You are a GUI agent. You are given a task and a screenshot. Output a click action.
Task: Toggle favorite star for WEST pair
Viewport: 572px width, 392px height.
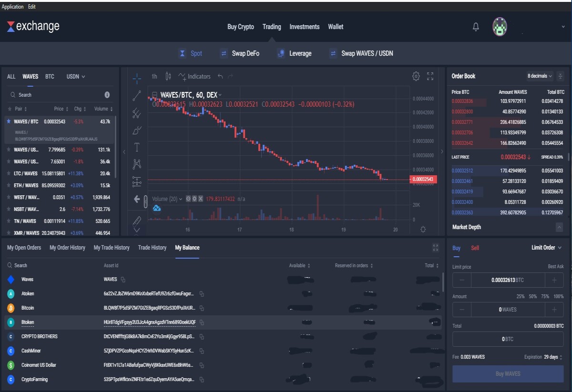click(x=9, y=197)
